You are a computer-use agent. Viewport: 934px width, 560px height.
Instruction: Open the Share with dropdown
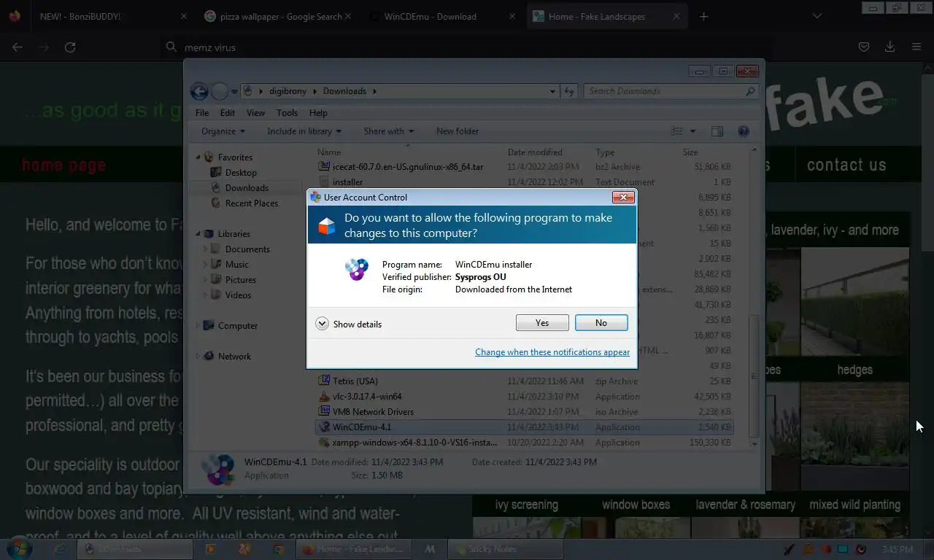coord(389,131)
